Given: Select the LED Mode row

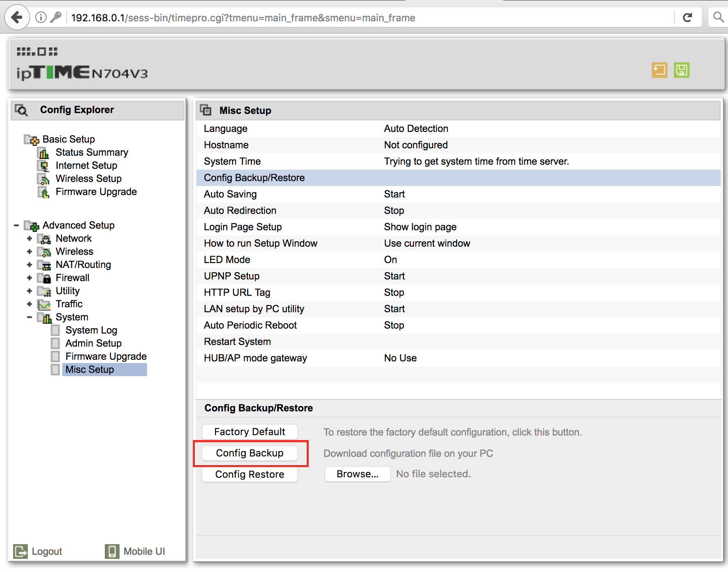Looking at the screenshot, I should (458, 260).
